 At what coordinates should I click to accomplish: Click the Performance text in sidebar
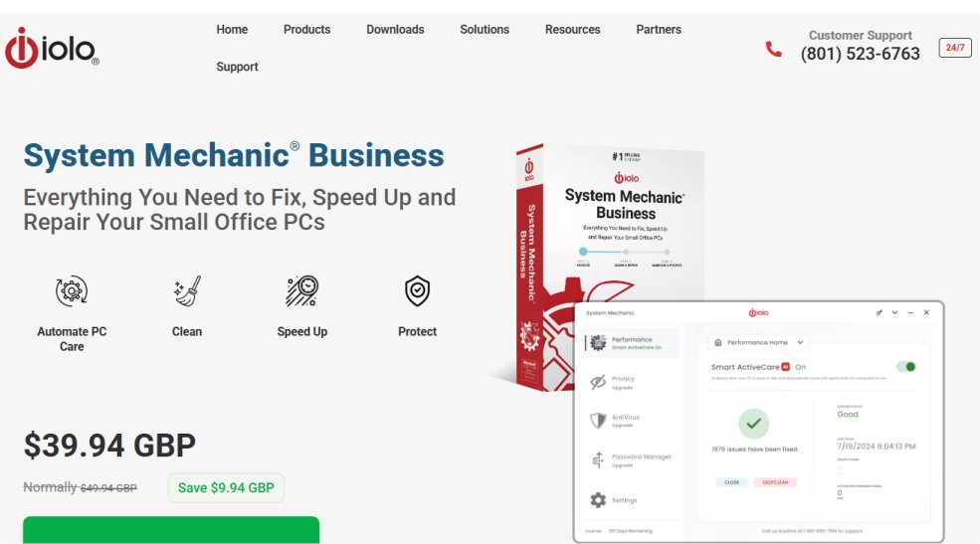pos(631,339)
